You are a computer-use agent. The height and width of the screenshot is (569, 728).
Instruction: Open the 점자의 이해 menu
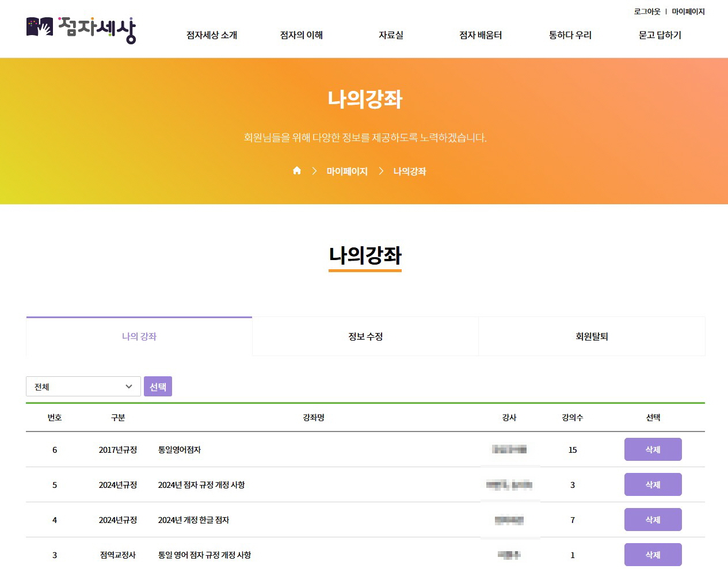[x=302, y=35]
